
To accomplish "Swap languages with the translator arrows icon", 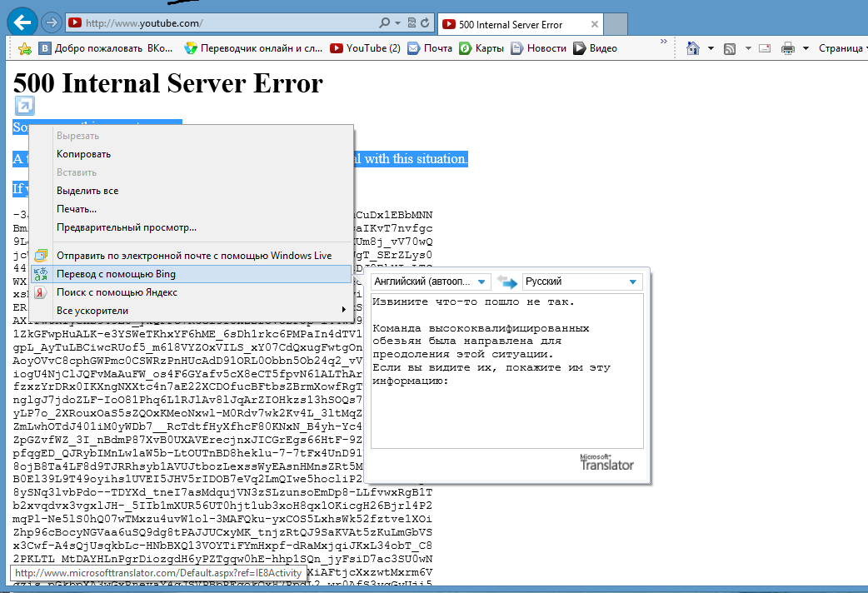I will 506,282.
